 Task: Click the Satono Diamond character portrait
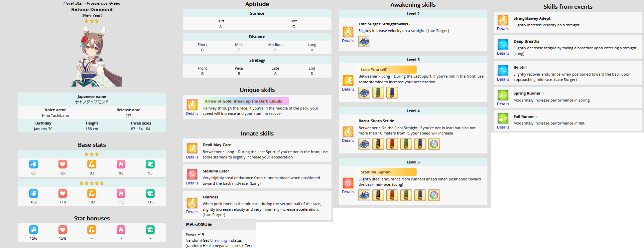click(96, 57)
